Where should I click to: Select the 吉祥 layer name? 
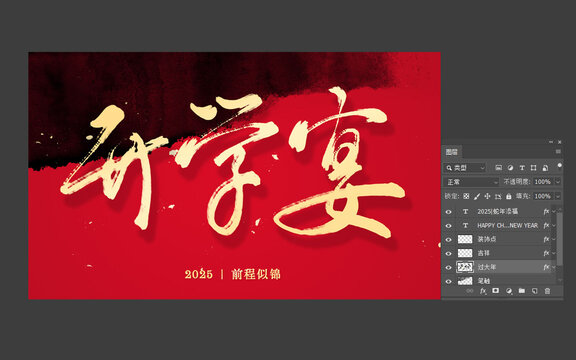(483, 253)
